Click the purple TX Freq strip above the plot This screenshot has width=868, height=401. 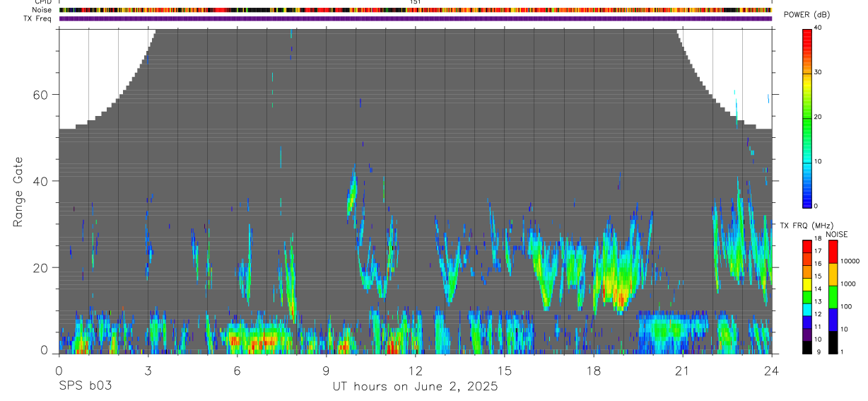(416, 18)
